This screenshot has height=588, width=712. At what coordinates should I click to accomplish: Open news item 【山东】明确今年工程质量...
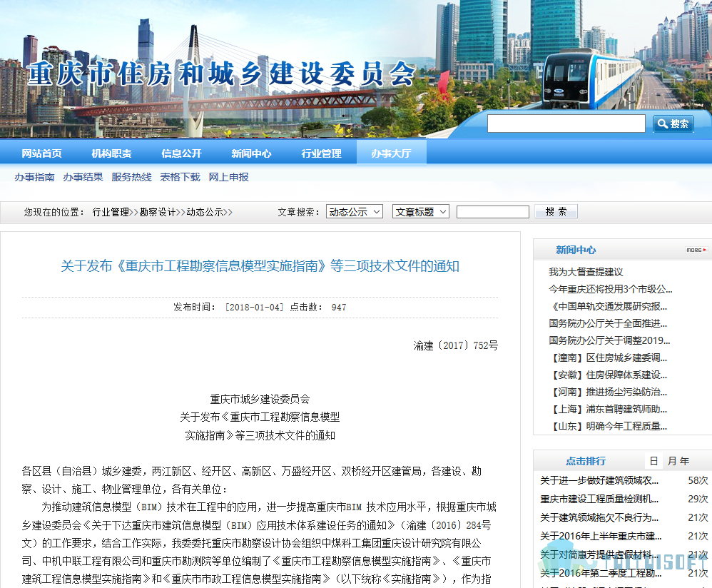[608, 426]
